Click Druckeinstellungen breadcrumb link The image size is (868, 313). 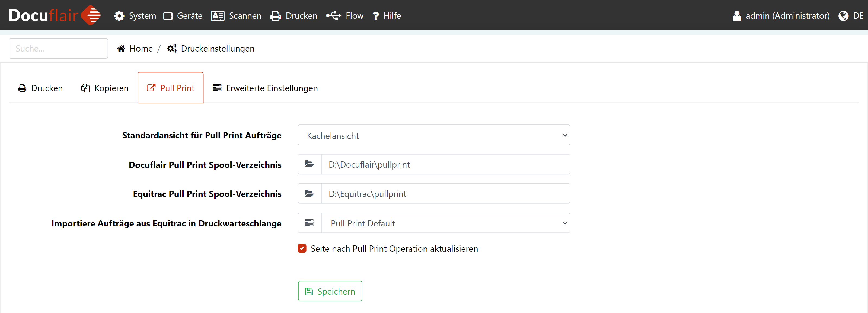point(211,49)
